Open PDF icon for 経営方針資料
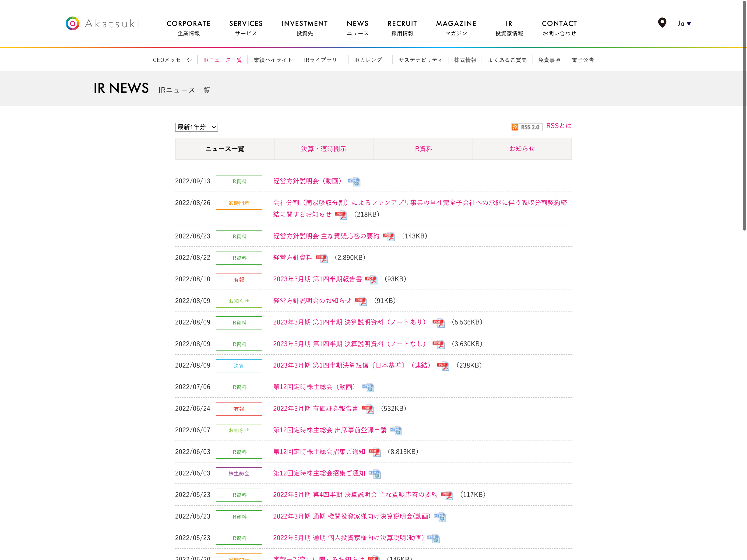The width and height of the screenshot is (747, 560). pos(321,258)
